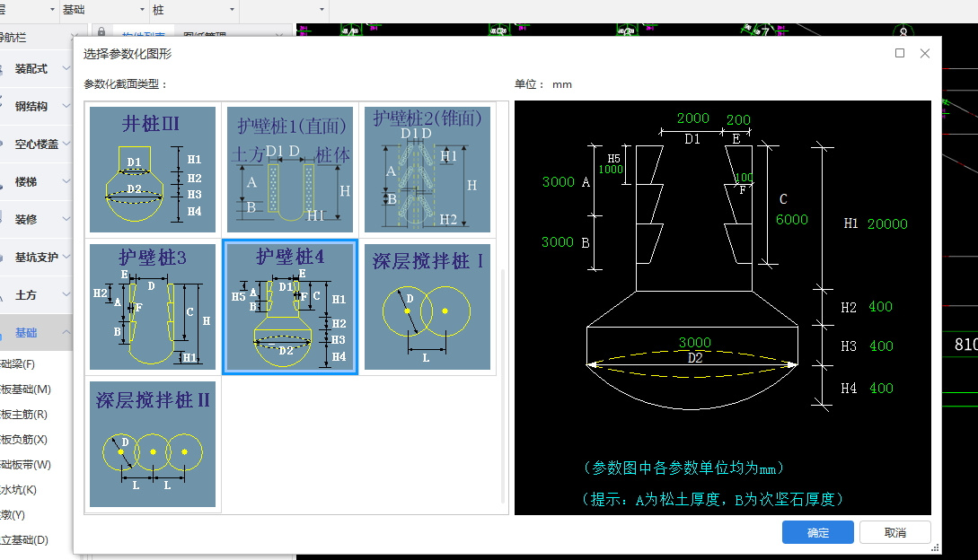Select 墩(Y) in navigation tree
The image size is (978, 560).
[13, 515]
